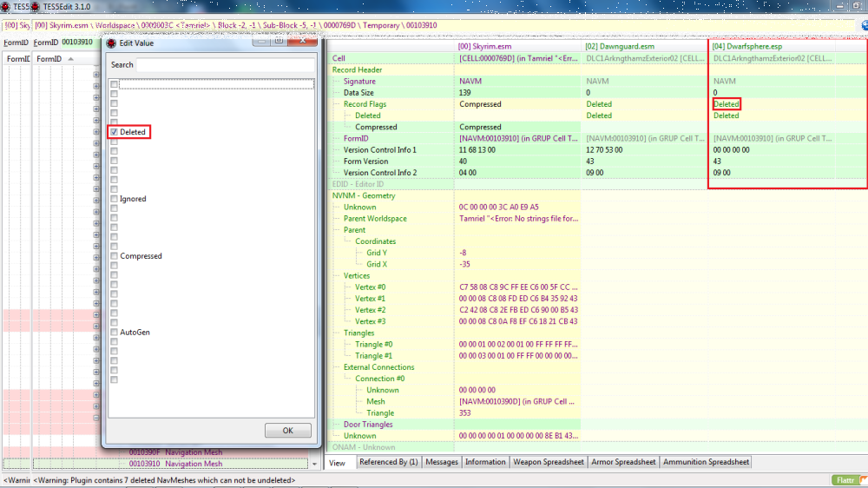Select the [00] Skyrim.esm column header
This screenshot has width=868, height=488.
pos(517,47)
